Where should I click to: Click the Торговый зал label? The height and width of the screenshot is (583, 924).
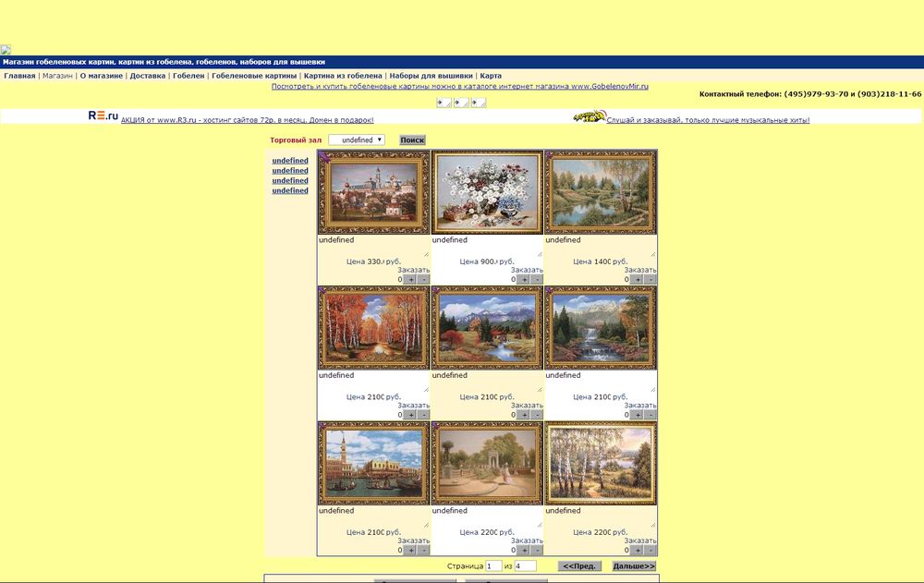click(x=296, y=140)
